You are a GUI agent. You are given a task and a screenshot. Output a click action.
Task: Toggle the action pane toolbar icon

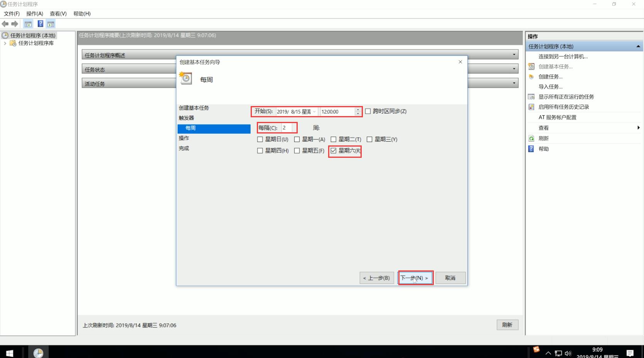51,24
